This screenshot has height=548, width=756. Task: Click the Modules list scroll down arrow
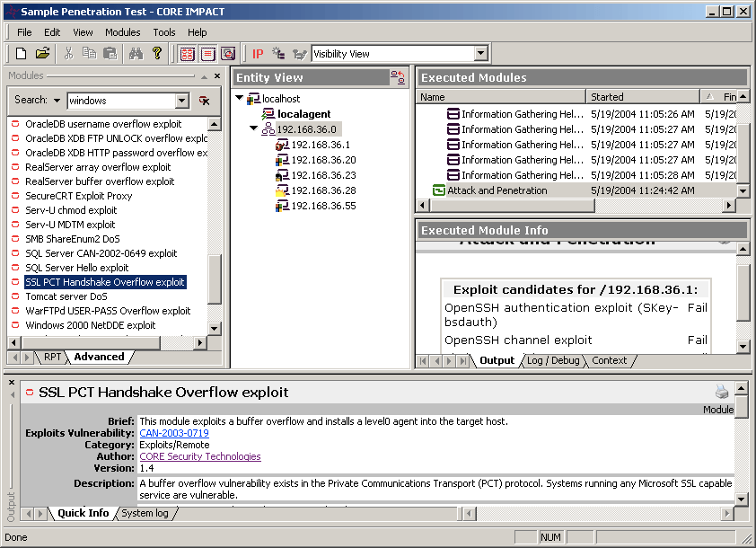coord(214,329)
